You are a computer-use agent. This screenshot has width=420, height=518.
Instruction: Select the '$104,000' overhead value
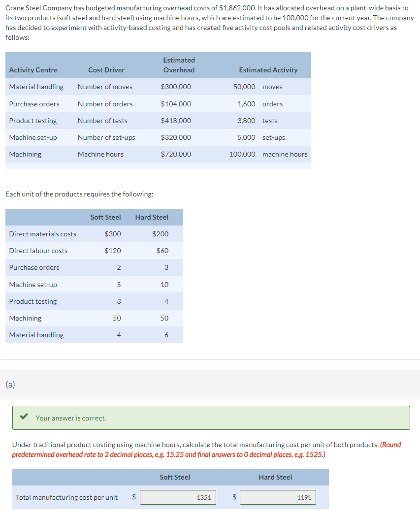coord(176,104)
